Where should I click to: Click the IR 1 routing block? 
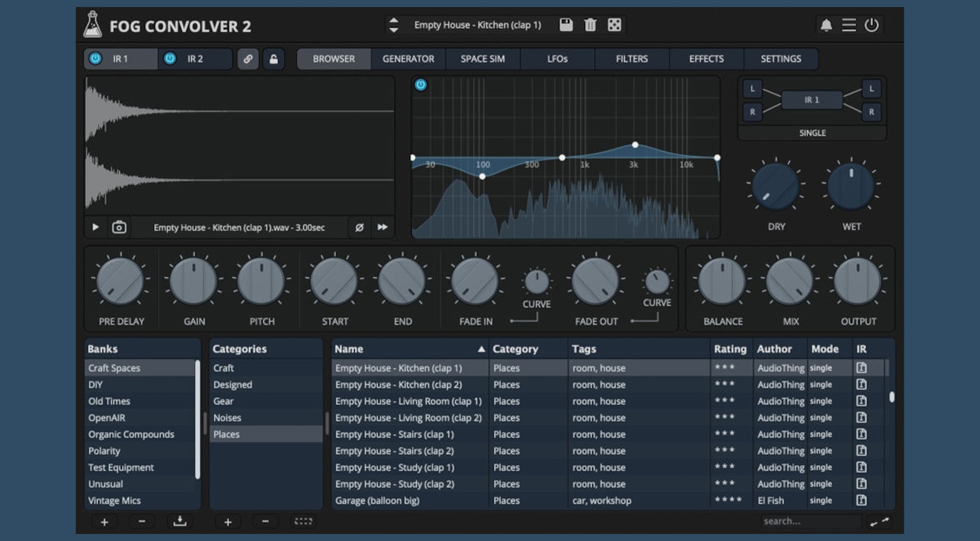pos(811,100)
